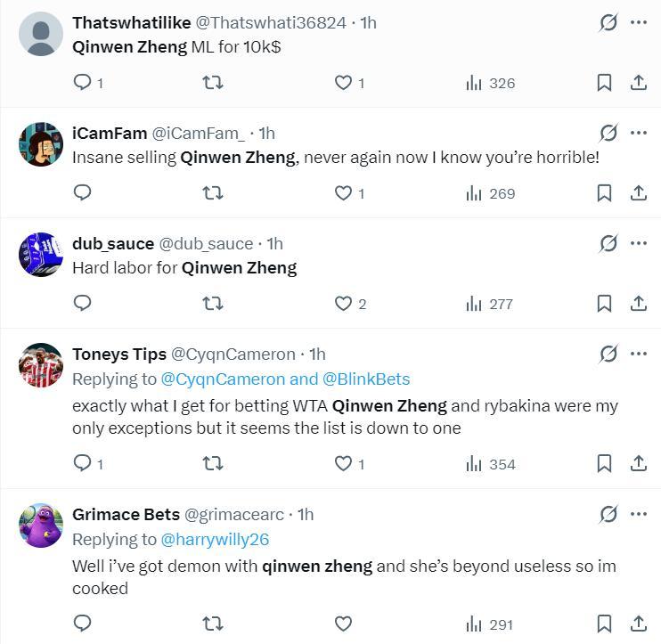This screenshot has width=661, height=644.
Task: Like Grimace Bets' tweet
Action: click(x=343, y=624)
